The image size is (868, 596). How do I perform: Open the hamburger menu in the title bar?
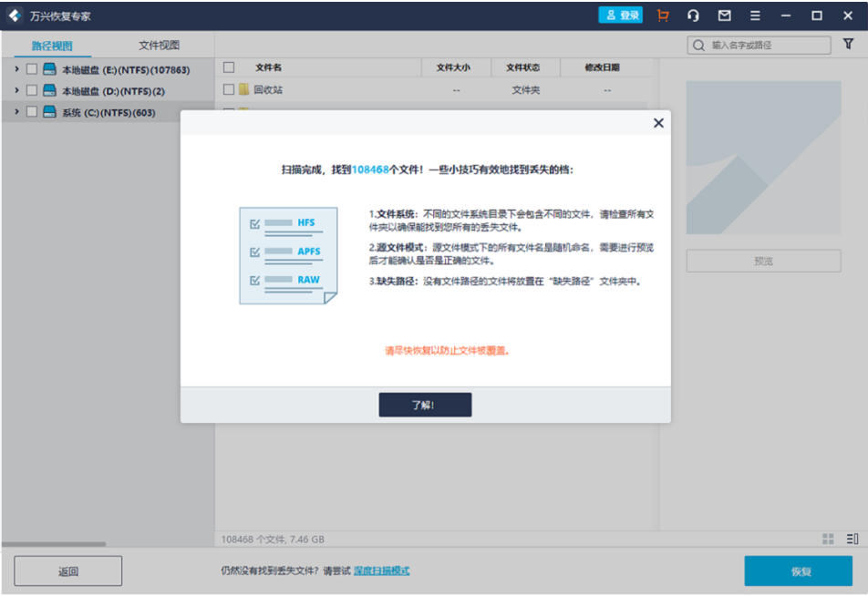(755, 15)
